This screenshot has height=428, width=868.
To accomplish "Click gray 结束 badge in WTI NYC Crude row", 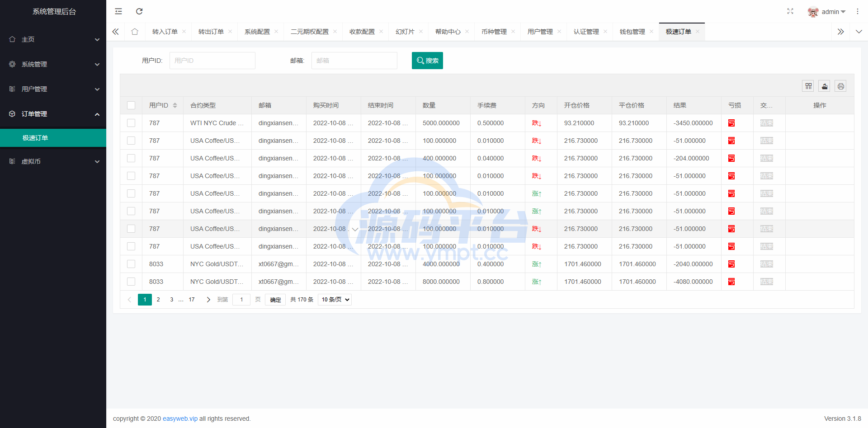I will (x=767, y=123).
